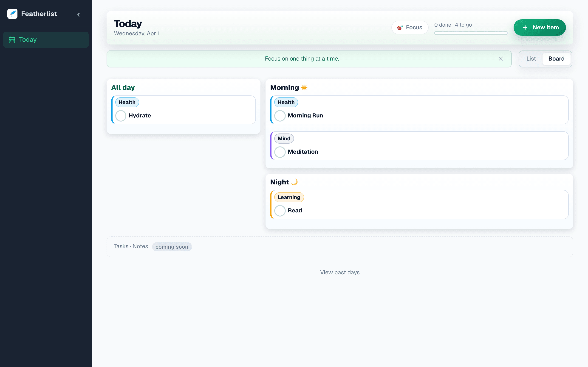This screenshot has width=588, height=367.
Task: Click the Learning tag on Read
Action: coord(289,197)
